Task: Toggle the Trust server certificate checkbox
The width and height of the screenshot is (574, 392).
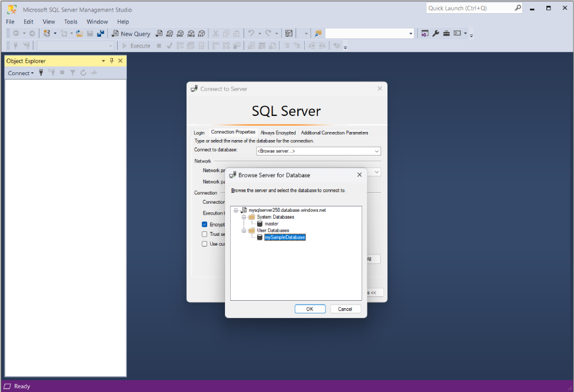Action: click(205, 234)
